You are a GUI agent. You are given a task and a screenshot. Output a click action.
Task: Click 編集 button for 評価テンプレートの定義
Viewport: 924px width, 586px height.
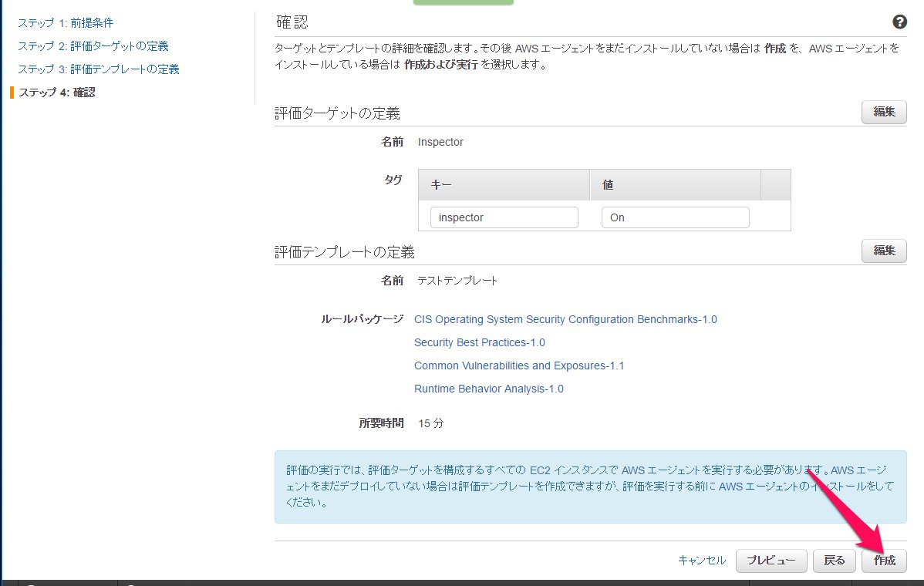[883, 251]
